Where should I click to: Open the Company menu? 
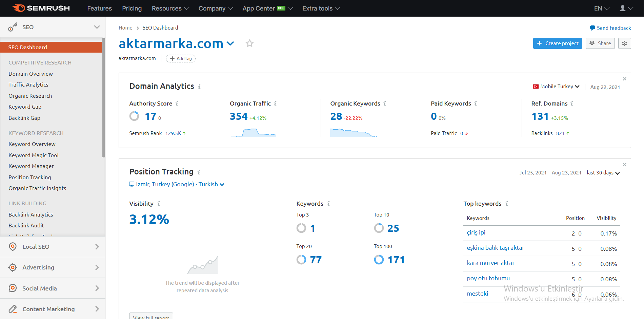(216, 8)
